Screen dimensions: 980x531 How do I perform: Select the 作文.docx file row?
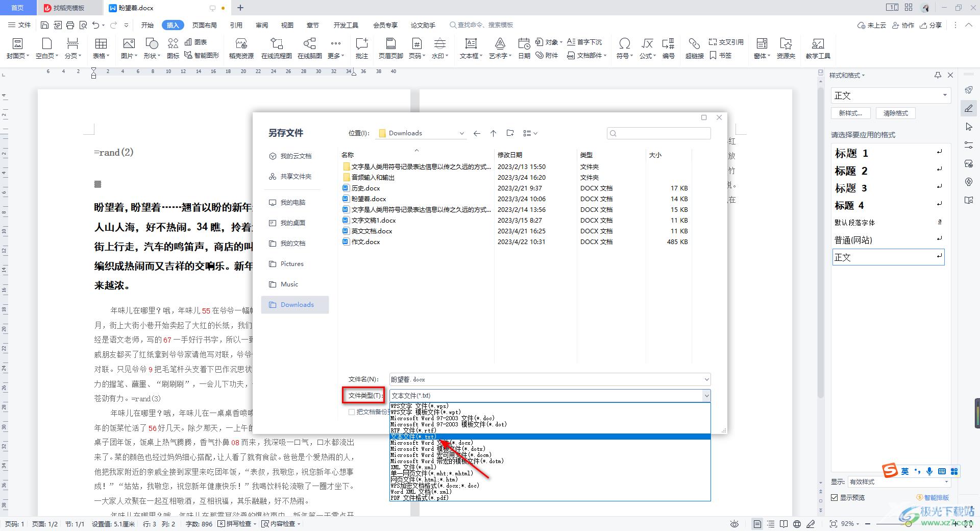[x=516, y=242]
